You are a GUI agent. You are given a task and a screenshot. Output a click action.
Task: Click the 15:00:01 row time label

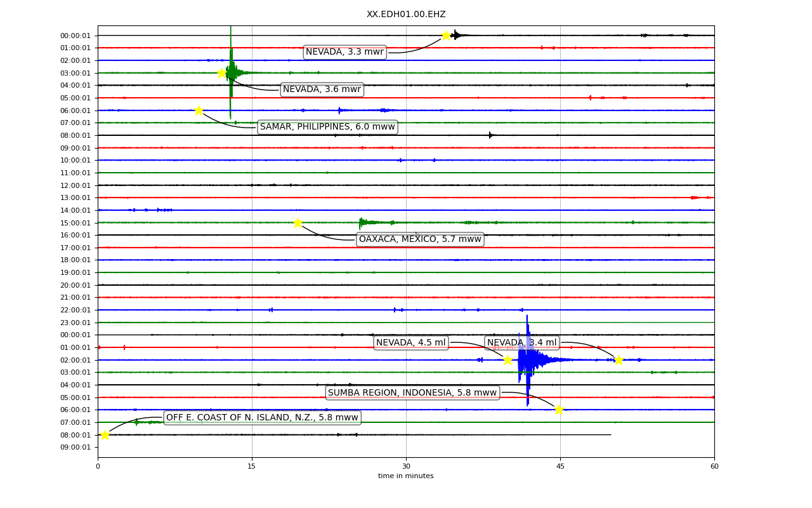point(75,223)
